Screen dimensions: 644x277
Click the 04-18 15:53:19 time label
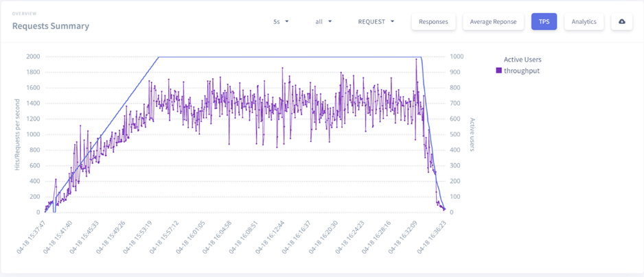[x=138, y=237]
